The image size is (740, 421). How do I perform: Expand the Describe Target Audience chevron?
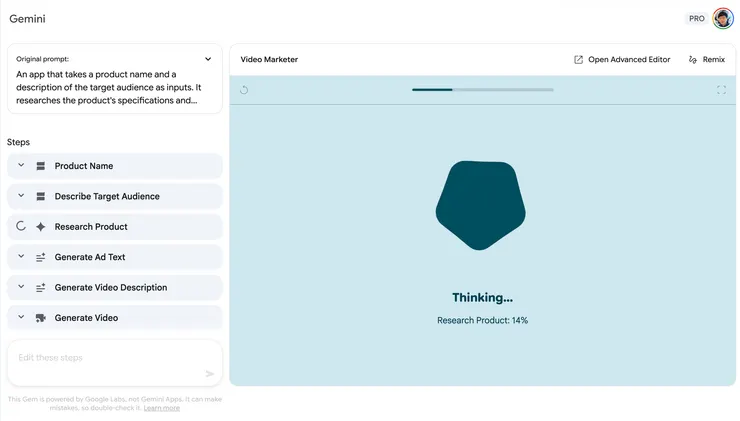(21, 196)
